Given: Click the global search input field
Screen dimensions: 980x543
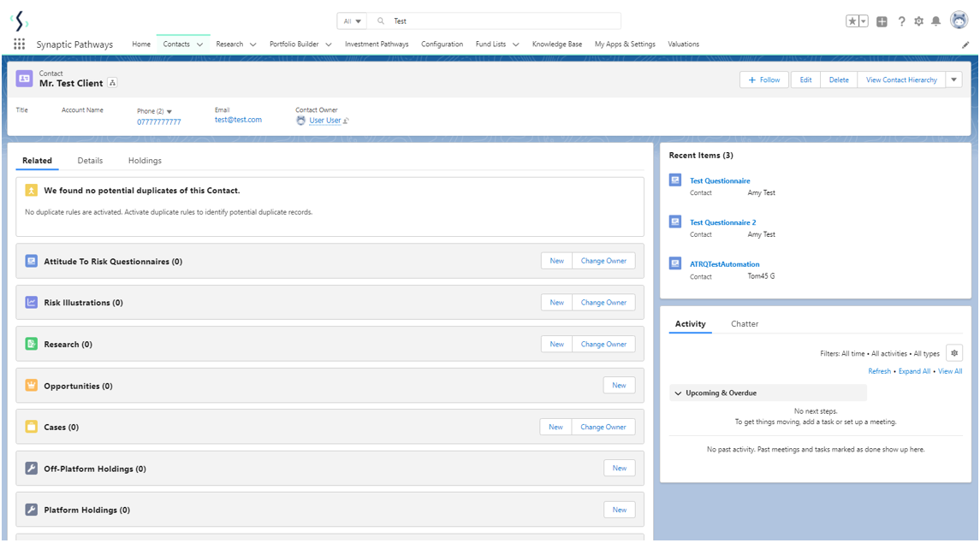Looking at the screenshot, I should [505, 21].
